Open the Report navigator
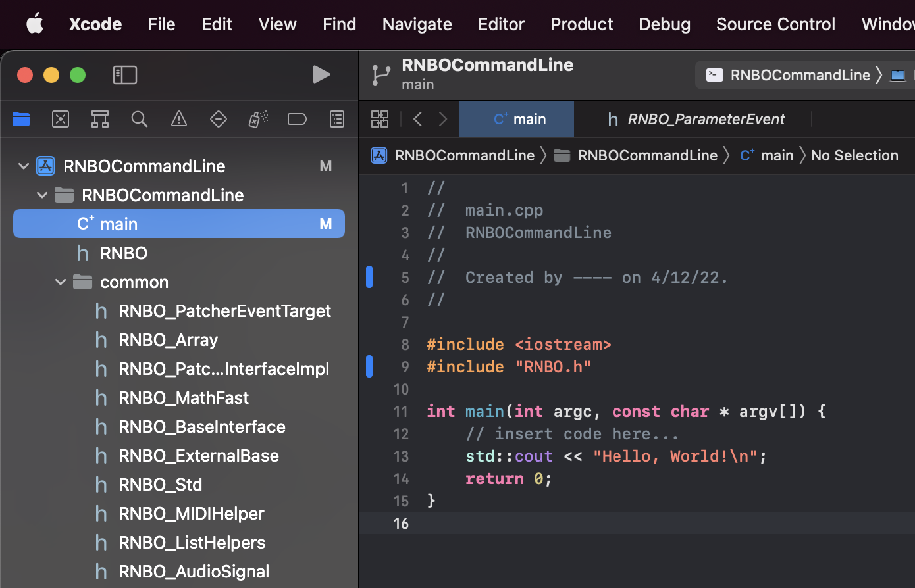The image size is (915, 588). (336, 119)
